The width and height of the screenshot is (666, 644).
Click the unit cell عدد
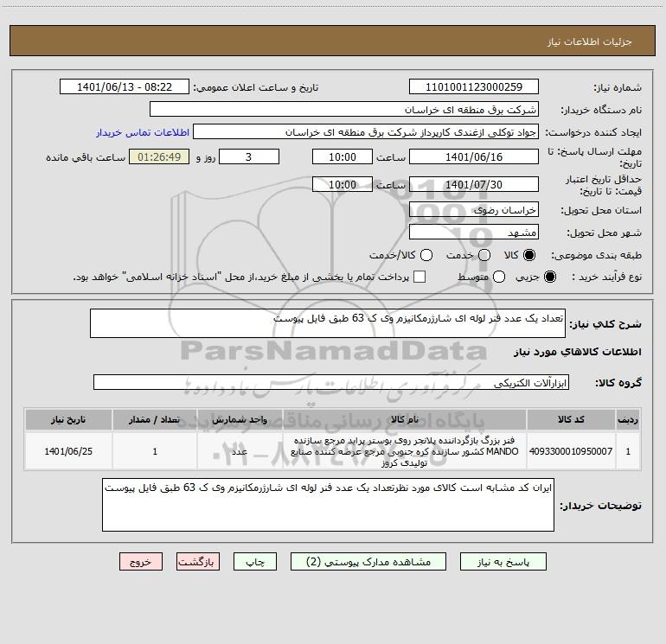click(x=240, y=451)
